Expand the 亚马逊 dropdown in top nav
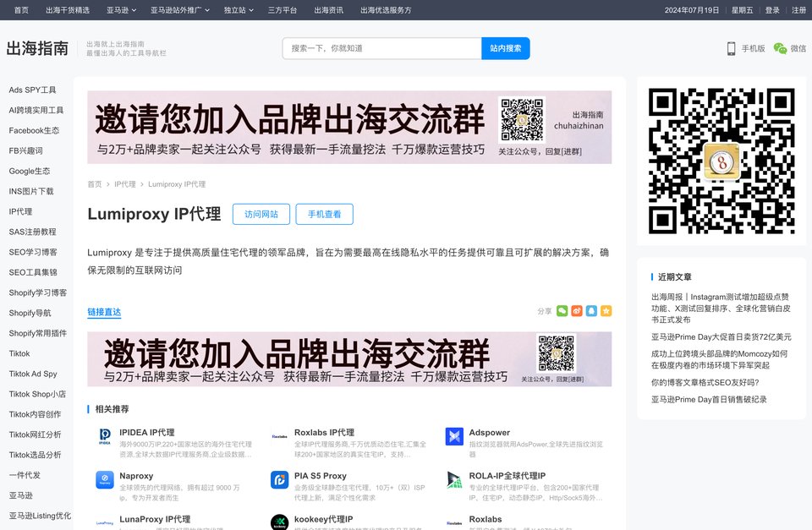The height and width of the screenshot is (530, 812). (x=121, y=10)
